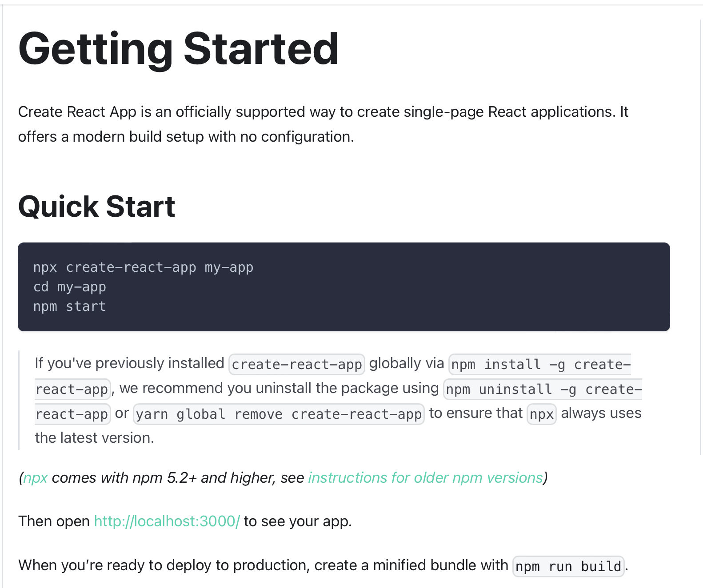Click the cd my-app command line

coord(69,287)
